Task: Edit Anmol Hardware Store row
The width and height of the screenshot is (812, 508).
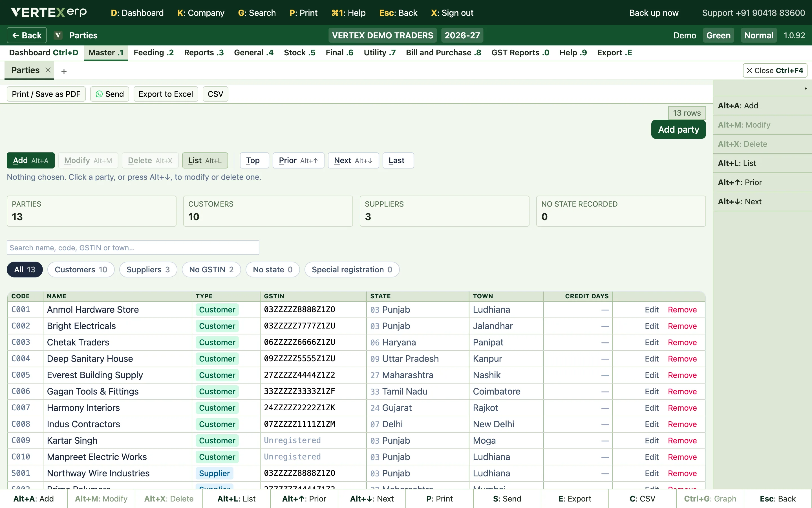Action: tap(652, 310)
